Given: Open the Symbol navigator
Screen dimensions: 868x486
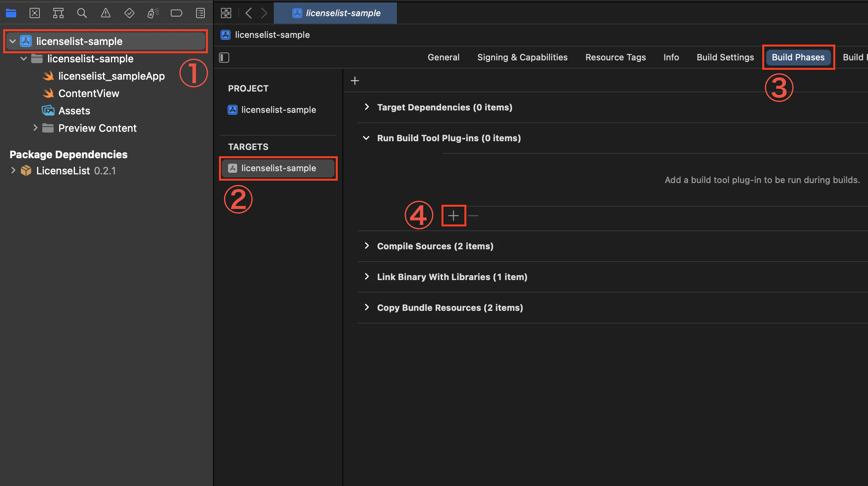Looking at the screenshot, I should coord(58,13).
